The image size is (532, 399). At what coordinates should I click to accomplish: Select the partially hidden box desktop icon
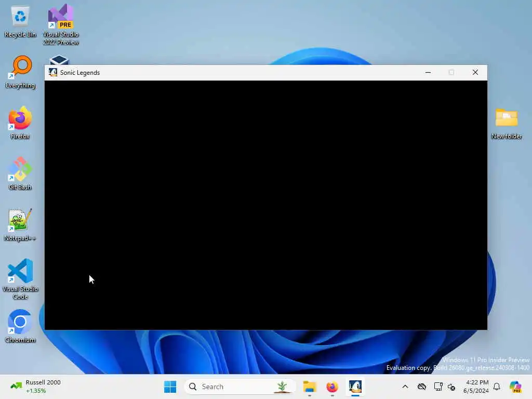pos(59,60)
